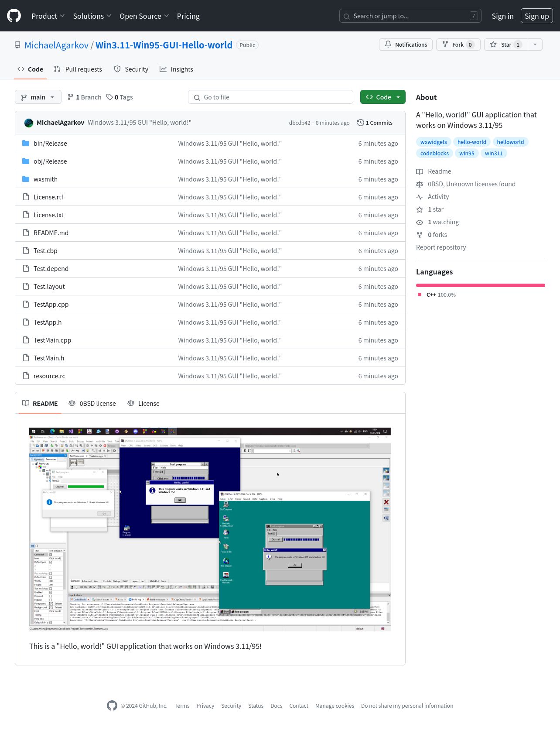Viewport: 560px width, 730px height.
Task: View the 1 star stargazers link
Action: (x=430, y=209)
